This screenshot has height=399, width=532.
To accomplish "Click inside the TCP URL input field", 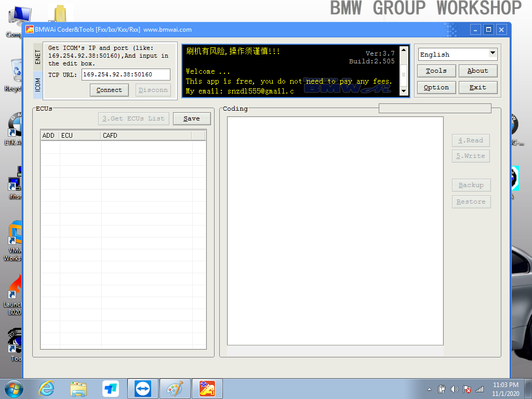I will coord(126,74).
